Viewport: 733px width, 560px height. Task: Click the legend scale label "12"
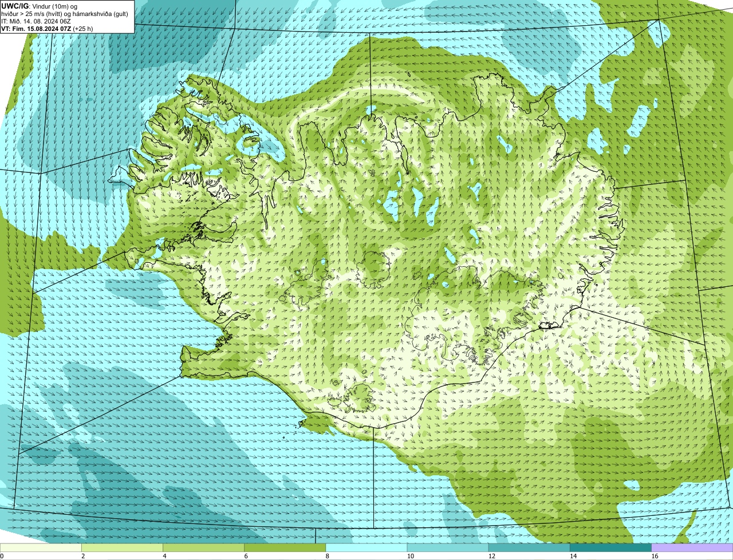click(492, 556)
